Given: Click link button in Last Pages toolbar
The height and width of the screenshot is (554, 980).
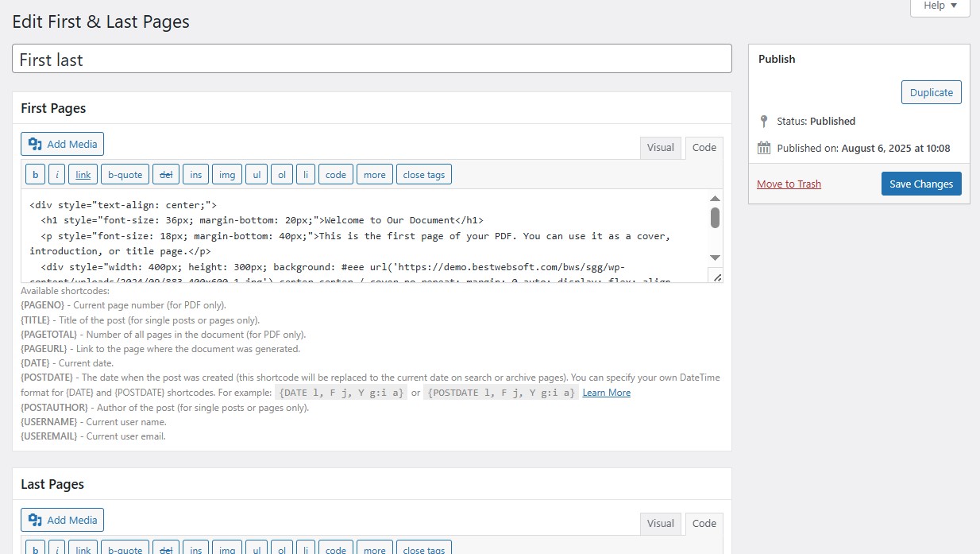Looking at the screenshot, I should (x=83, y=547).
